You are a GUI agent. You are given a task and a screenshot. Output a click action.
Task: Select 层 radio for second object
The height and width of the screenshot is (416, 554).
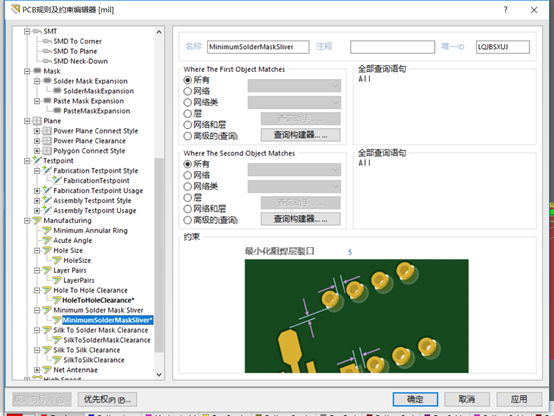tap(188, 198)
